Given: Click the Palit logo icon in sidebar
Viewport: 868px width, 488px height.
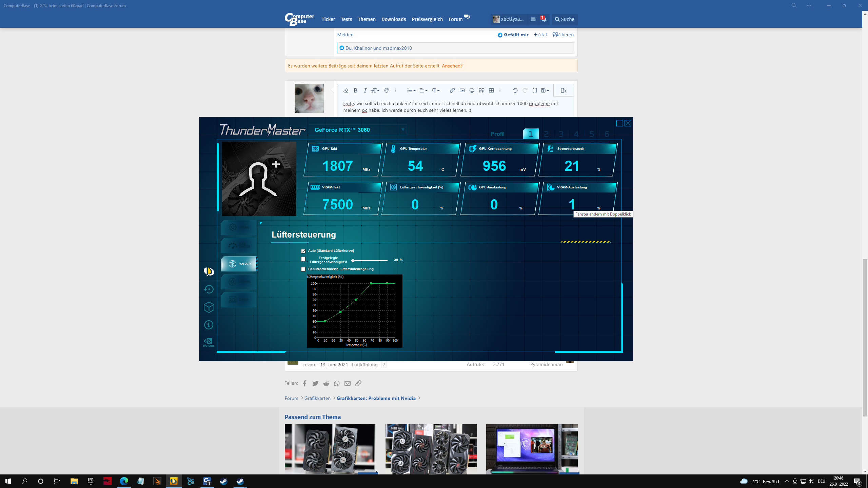Looking at the screenshot, I should coord(209,271).
